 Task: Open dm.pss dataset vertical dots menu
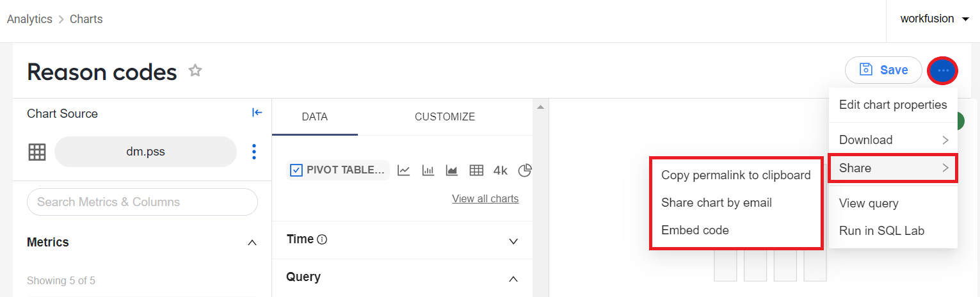[254, 152]
